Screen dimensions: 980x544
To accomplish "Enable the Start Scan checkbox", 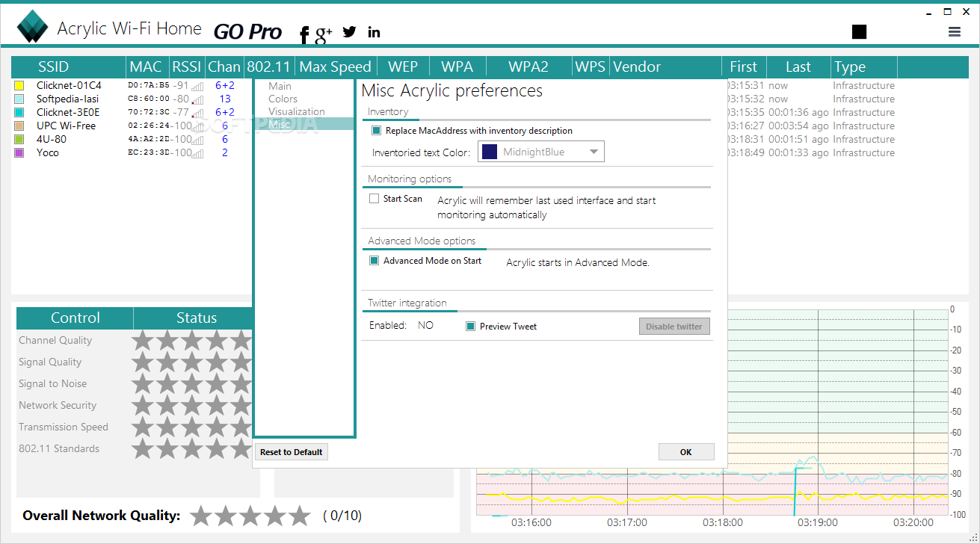I will click(375, 200).
